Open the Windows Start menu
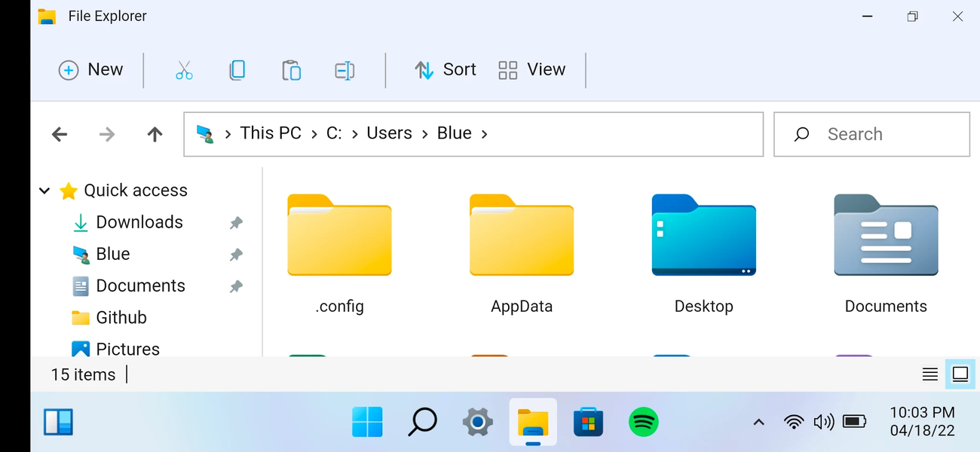980x452 pixels. [x=367, y=422]
